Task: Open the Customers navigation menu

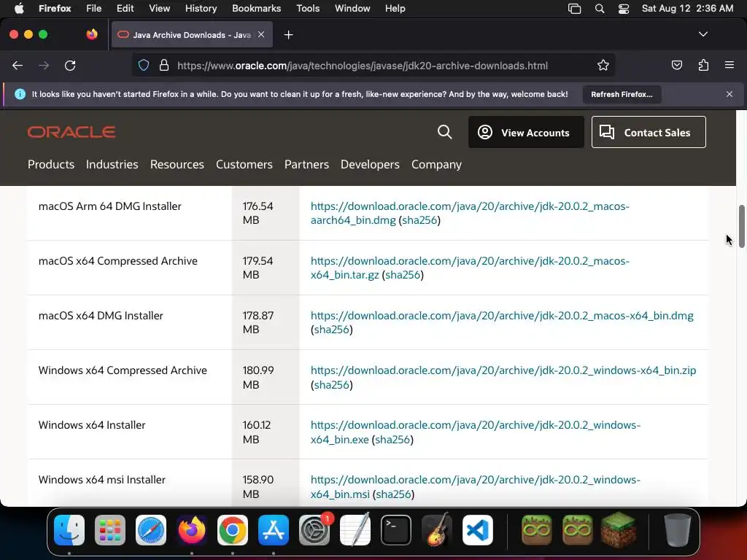Action: point(244,164)
